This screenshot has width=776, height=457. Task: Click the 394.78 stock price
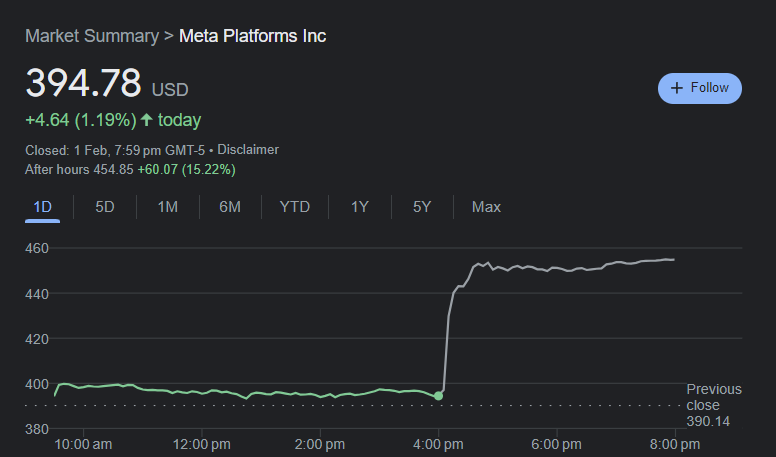point(83,84)
